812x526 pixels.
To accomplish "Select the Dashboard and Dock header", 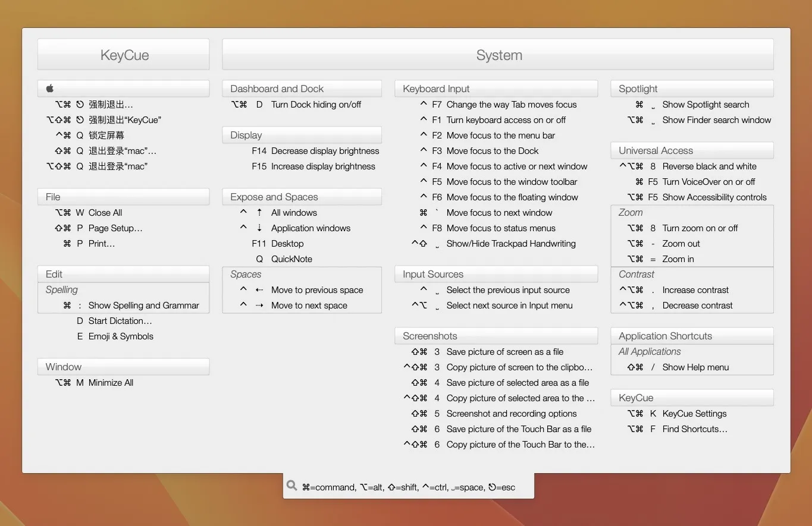I will 302,89.
